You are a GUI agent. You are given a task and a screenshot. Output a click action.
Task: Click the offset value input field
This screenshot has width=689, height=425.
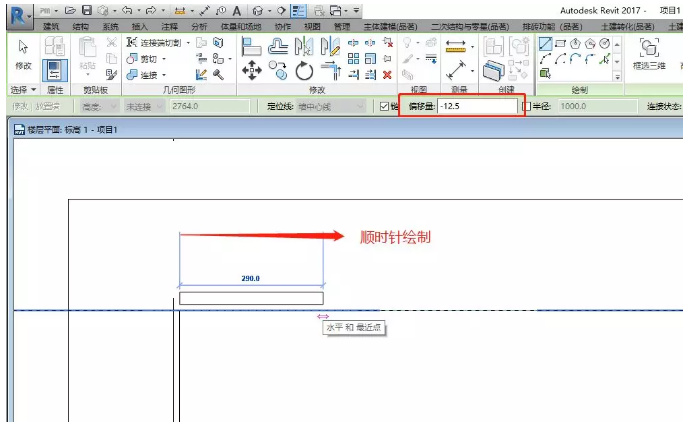tap(476, 106)
